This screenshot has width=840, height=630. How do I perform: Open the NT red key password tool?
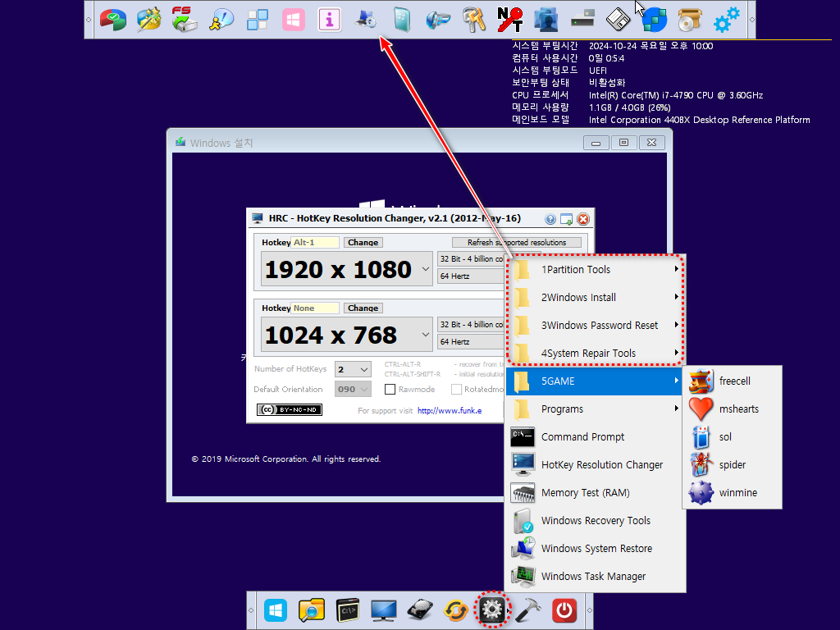tap(510, 20)
